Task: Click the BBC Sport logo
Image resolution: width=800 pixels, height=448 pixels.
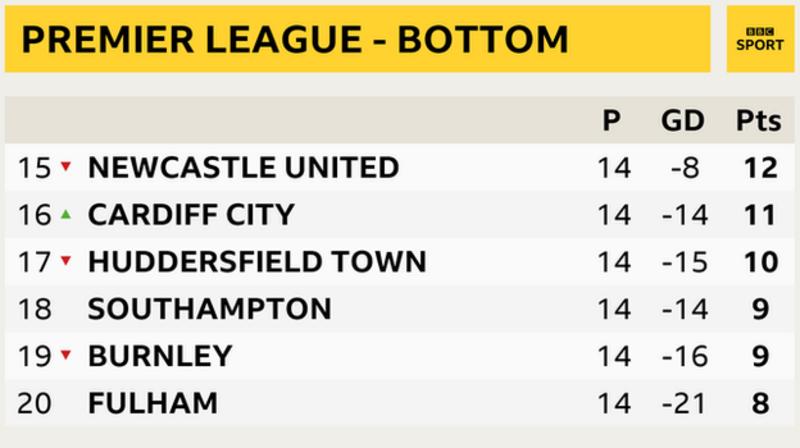Action: 760,39
